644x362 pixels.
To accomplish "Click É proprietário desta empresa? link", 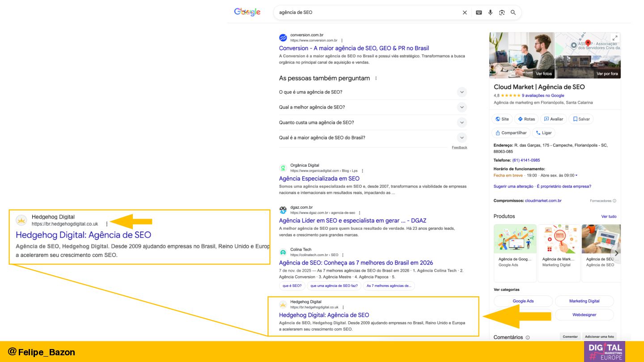I will (564, 186).
